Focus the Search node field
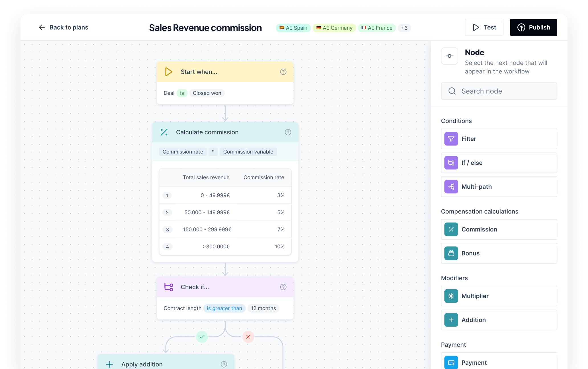The height and width of the screenshot is (369, 588). pos(499,91)
